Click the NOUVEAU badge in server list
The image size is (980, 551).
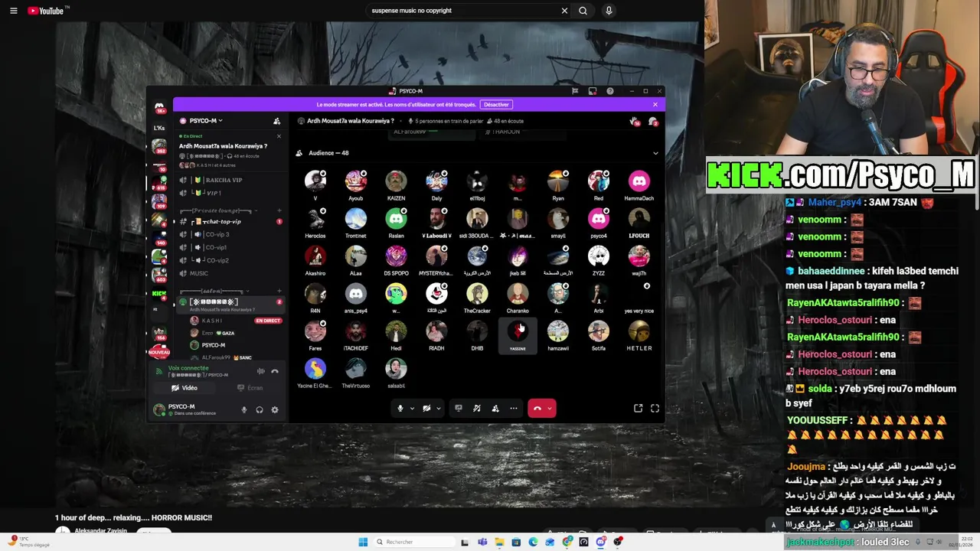pyautogui.click(x=159, y=352)
